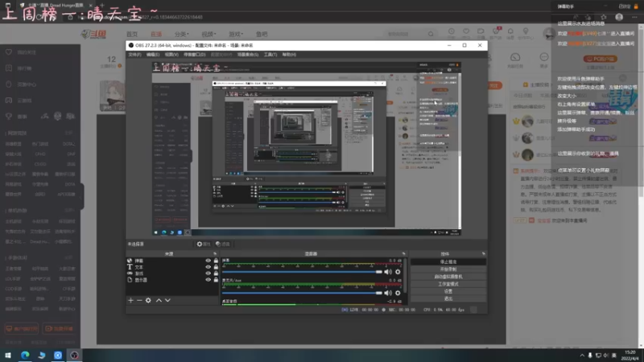Open 视图(V) menu in OBS
The width and height of the screenshot is (644, 362).
click(171, 55)
